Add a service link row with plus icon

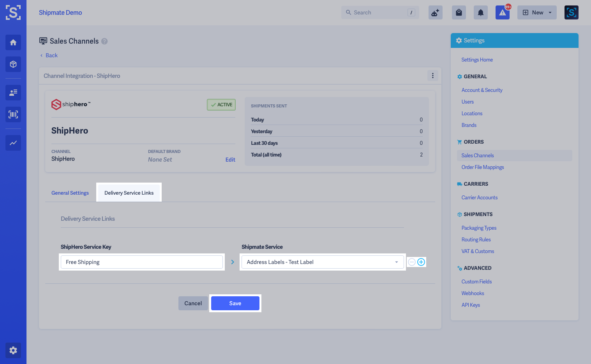421,262
